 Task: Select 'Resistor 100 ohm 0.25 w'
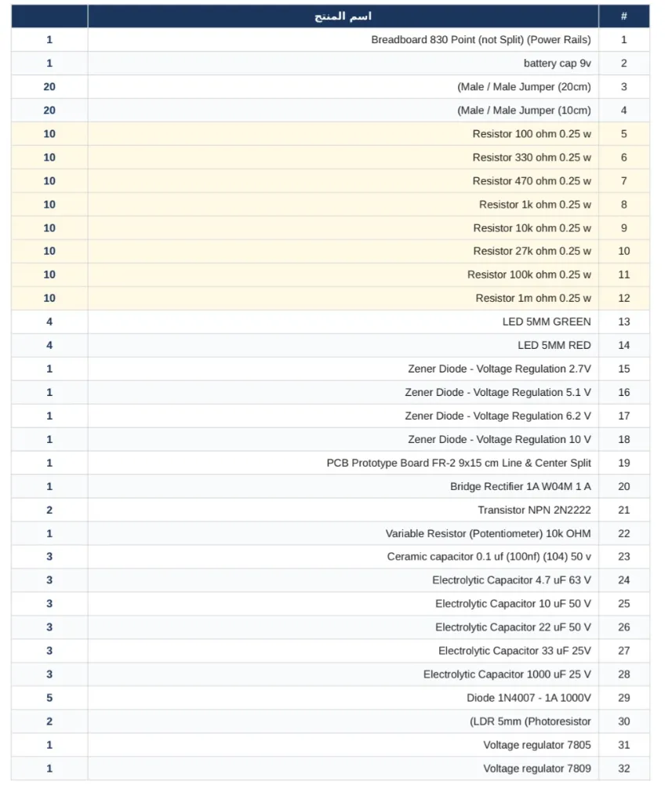click(532, 134)
